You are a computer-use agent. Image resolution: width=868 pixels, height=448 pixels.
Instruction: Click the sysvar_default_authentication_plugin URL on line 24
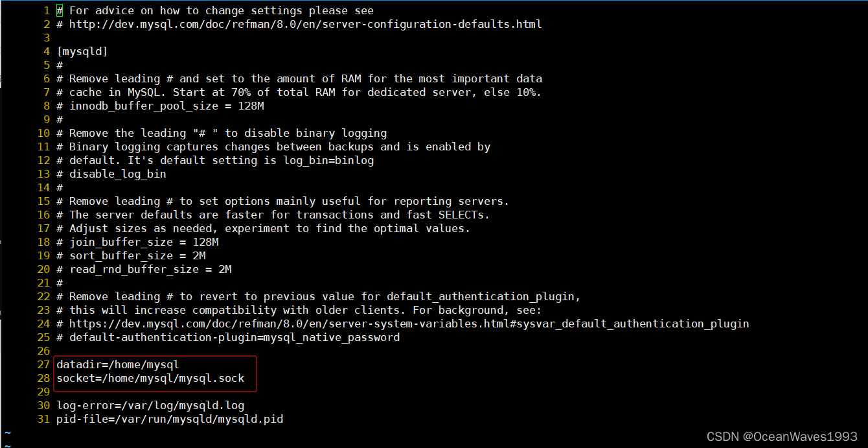tap(409, 324)
